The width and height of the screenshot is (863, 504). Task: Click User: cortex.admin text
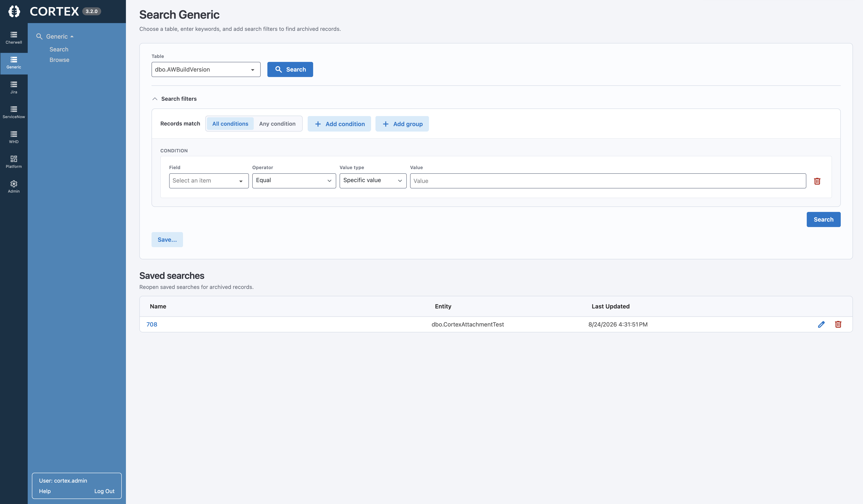[63, 481]
